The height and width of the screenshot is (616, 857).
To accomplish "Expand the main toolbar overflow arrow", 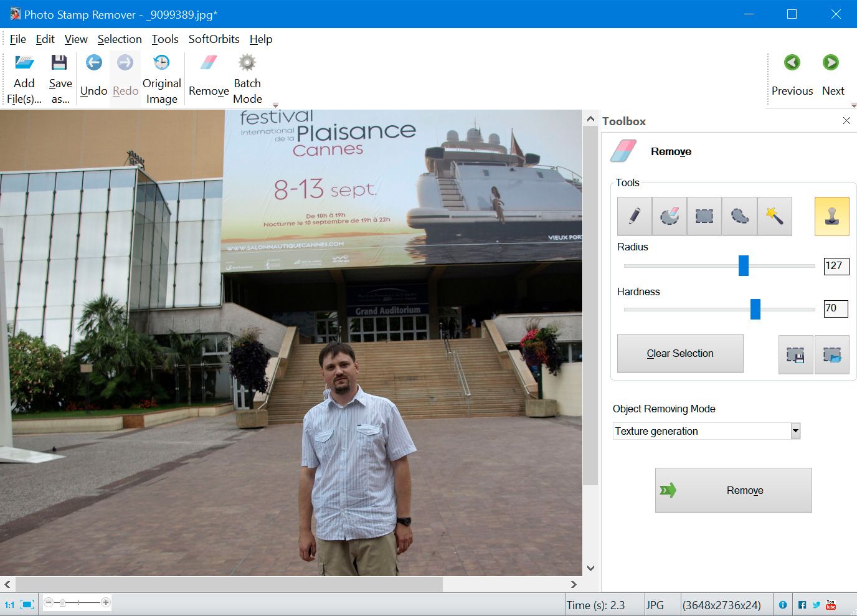I will (275, 105).
